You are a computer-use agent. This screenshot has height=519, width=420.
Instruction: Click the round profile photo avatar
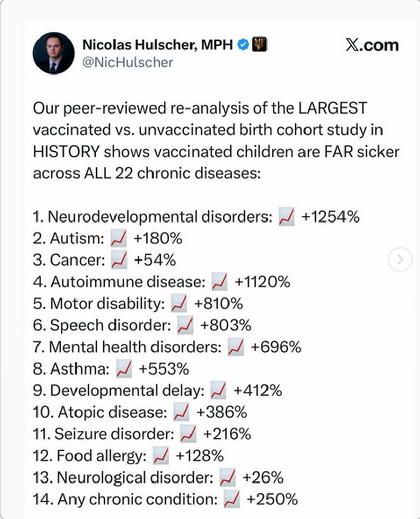pyautogui.click(x=54, y=53)
